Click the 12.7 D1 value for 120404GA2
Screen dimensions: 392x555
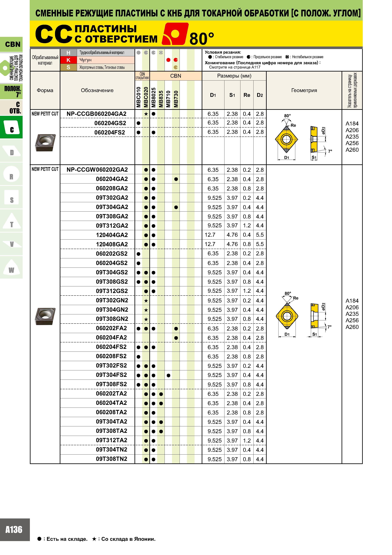coord(210,235)
